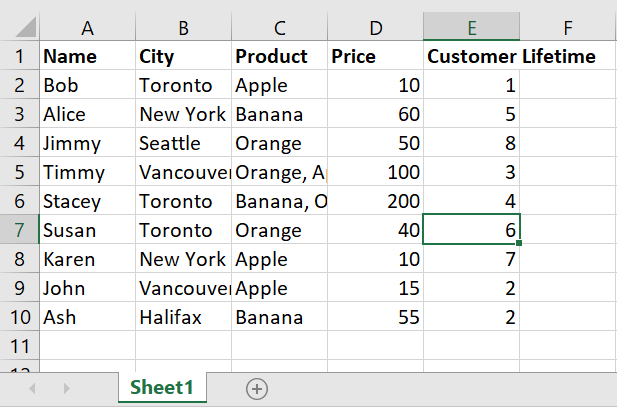The height and width of the screenshot is (407, 617).
Task: Select row 7 header
Action: pos(19,230)
